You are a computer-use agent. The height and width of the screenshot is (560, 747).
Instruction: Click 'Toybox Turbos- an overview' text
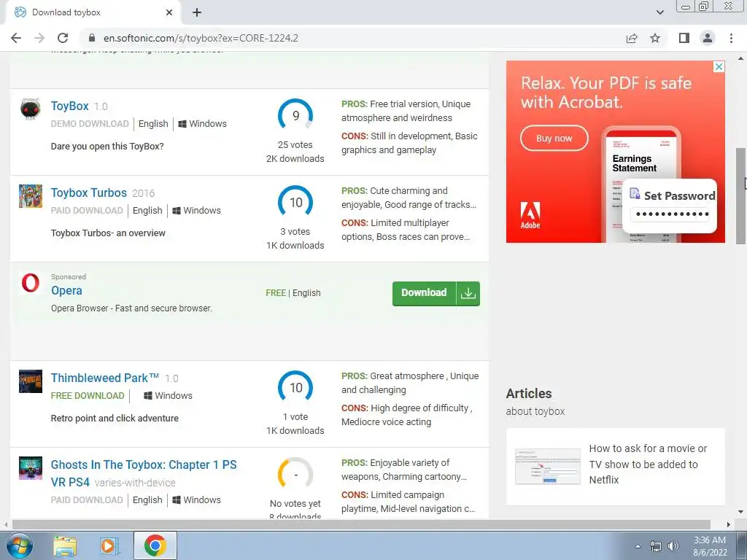click(x=108, y=233)
